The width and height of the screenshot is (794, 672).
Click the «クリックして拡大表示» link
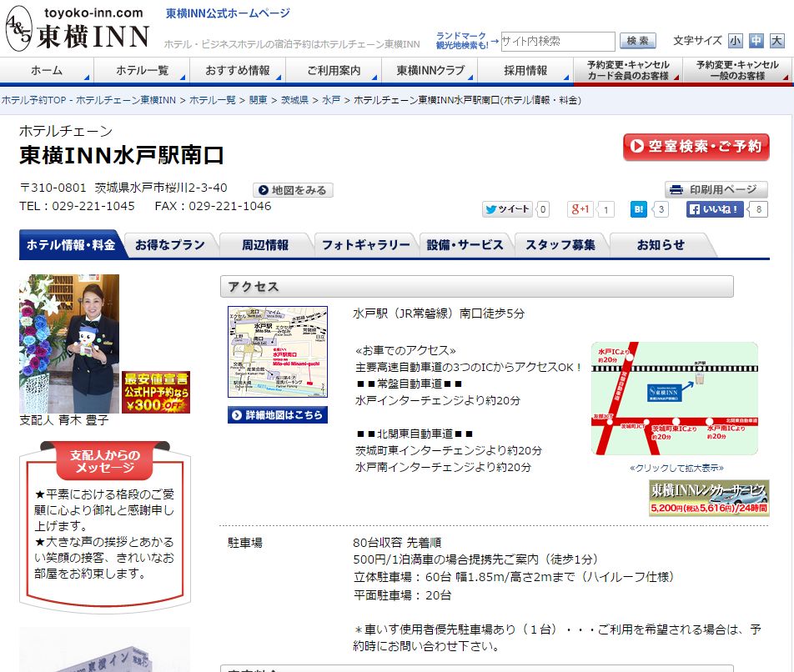point(676,468)
